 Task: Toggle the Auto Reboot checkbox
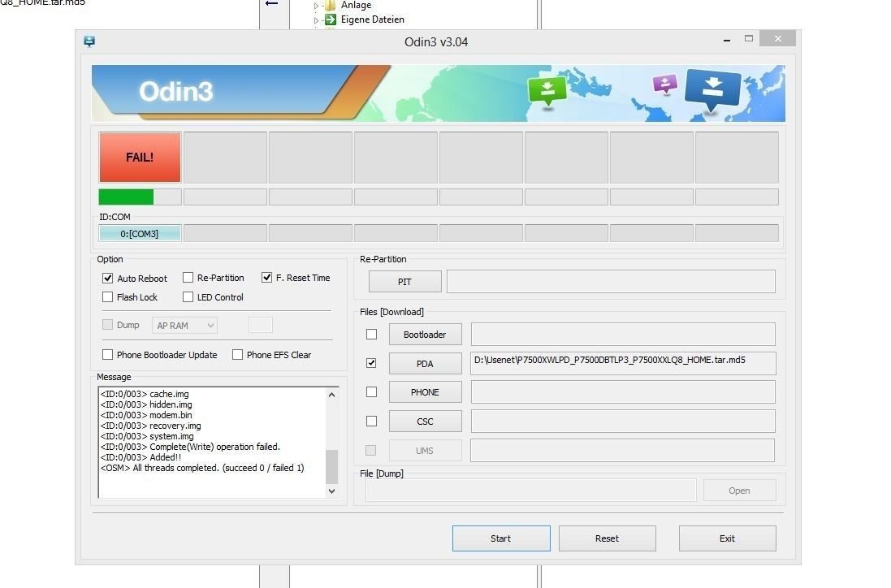click(x=107, y=278)
